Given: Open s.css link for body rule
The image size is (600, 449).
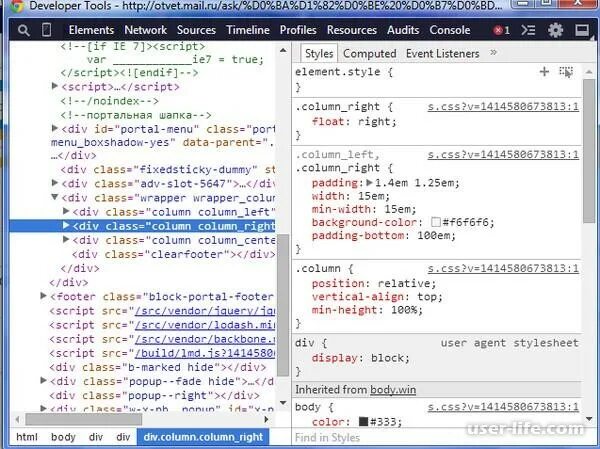Looking at the screenshot, I should pyautogui.click(x=503, y=407).
